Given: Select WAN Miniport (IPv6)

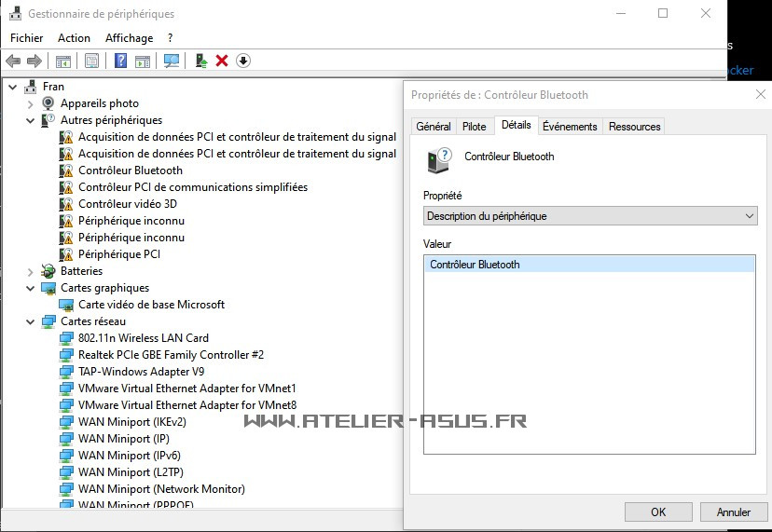Looking at the screenshot, I should point(129,456).
